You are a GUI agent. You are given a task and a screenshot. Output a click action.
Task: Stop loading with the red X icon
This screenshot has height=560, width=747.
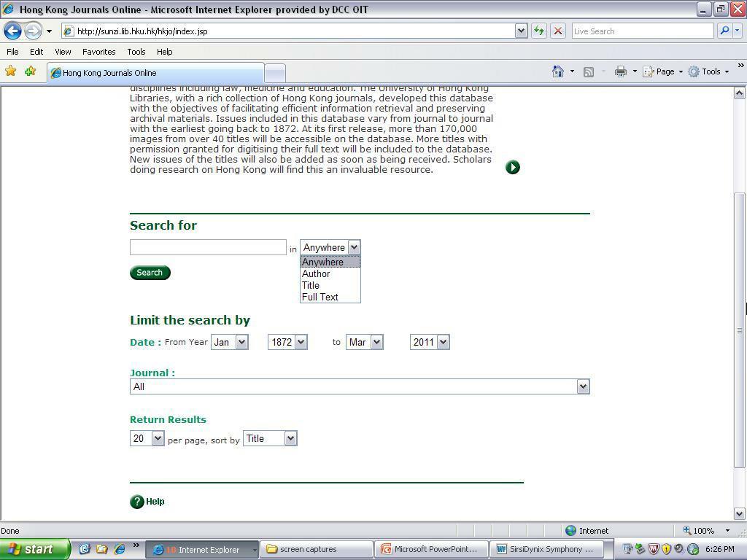[x=558, y=31]
